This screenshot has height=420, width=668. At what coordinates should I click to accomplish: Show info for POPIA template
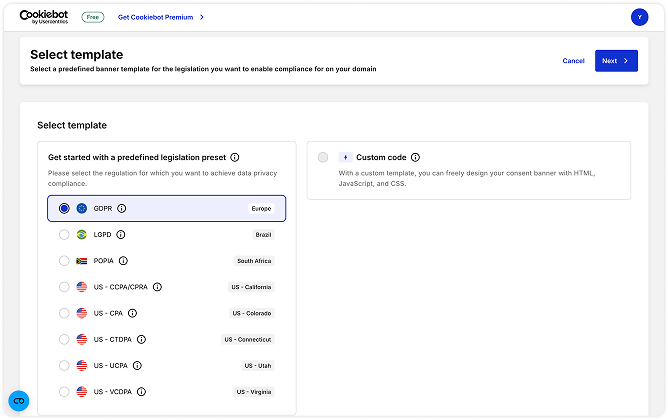[x=123, y=261]
